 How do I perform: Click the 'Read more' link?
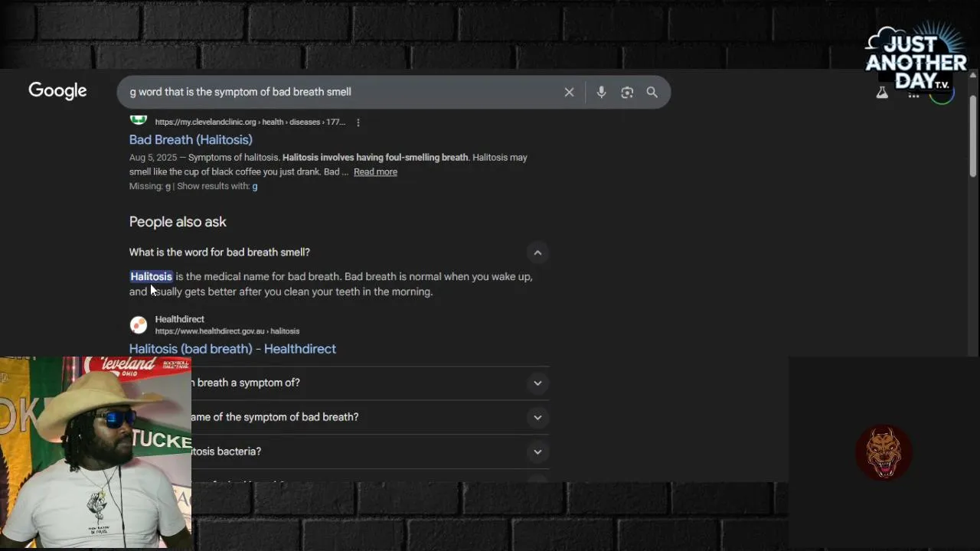pyautogui.click(x=375, y=172)
